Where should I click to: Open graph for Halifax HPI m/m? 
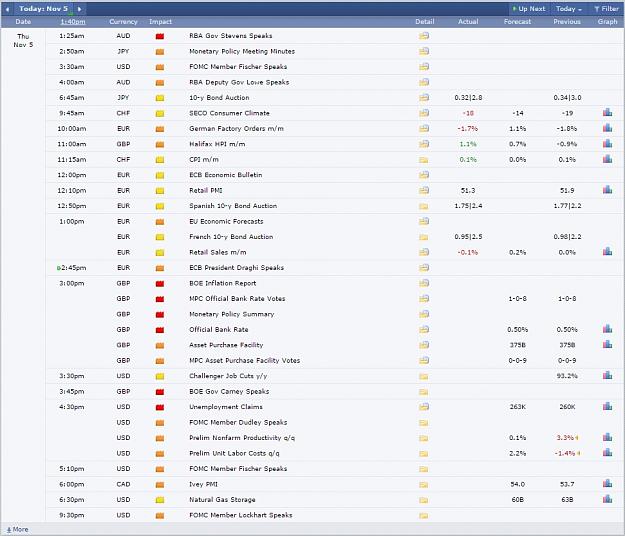click(x=607, y=143)
